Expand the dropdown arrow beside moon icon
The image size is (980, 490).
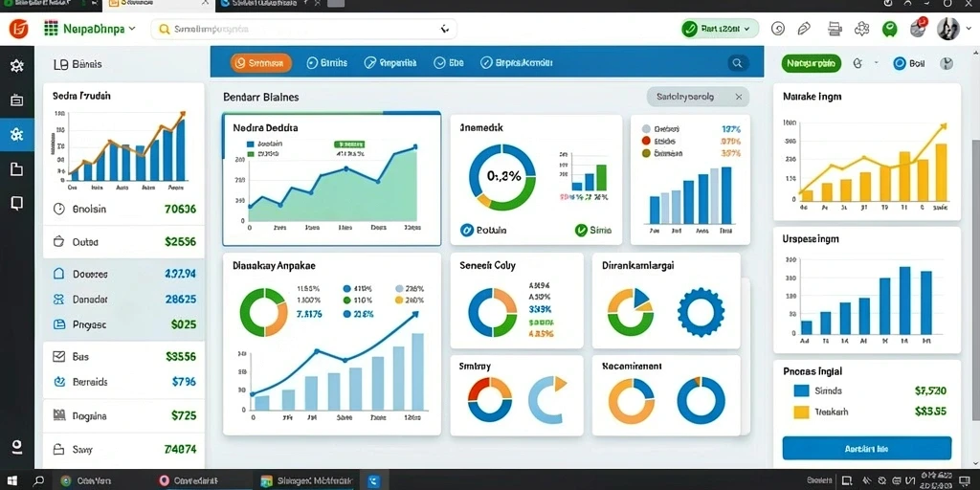pos(876,63)
